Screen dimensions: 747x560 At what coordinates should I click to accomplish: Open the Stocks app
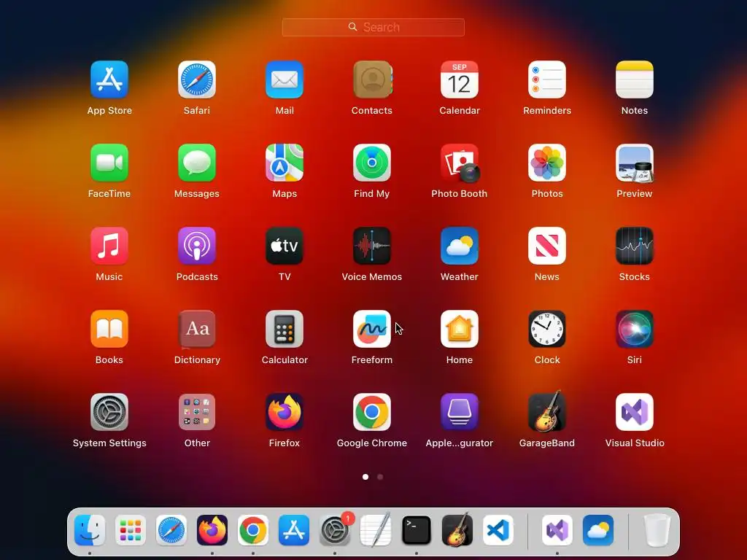pyautogui.click(x=635, y=246)
